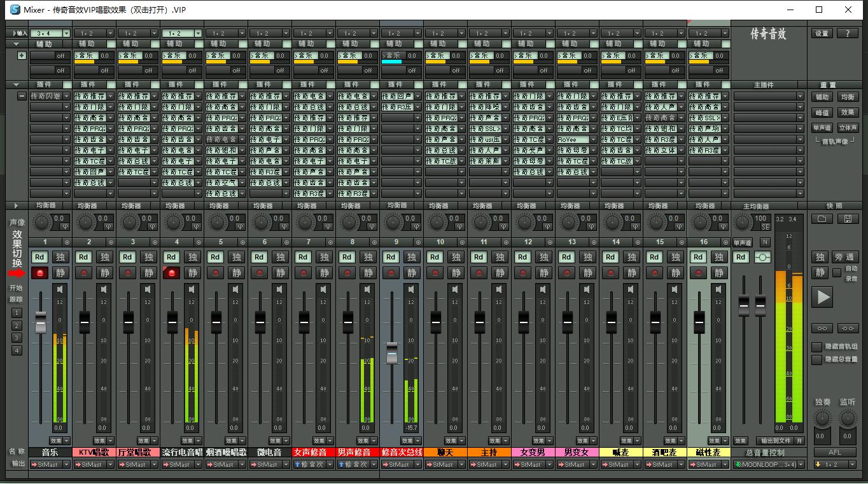Viewport: 868px width, 484px height.
Task: Start playback with the play button
Action: pyautogui.click(x=823, y=297)
